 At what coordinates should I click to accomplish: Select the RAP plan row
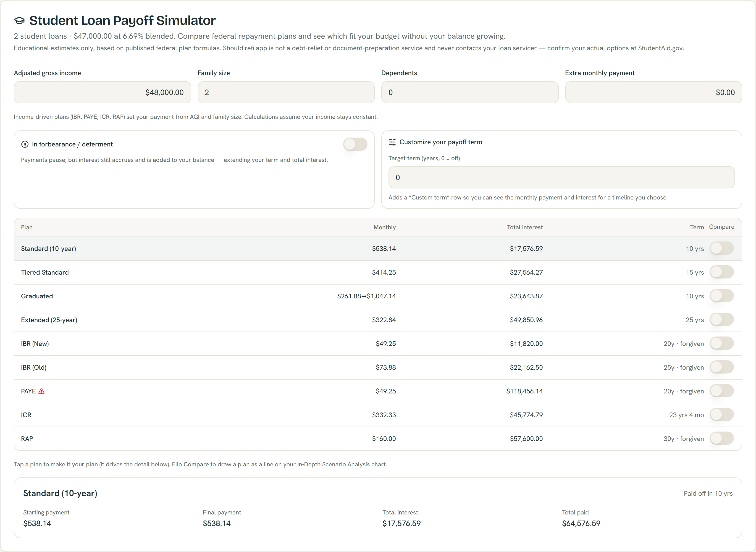(378, 438)
